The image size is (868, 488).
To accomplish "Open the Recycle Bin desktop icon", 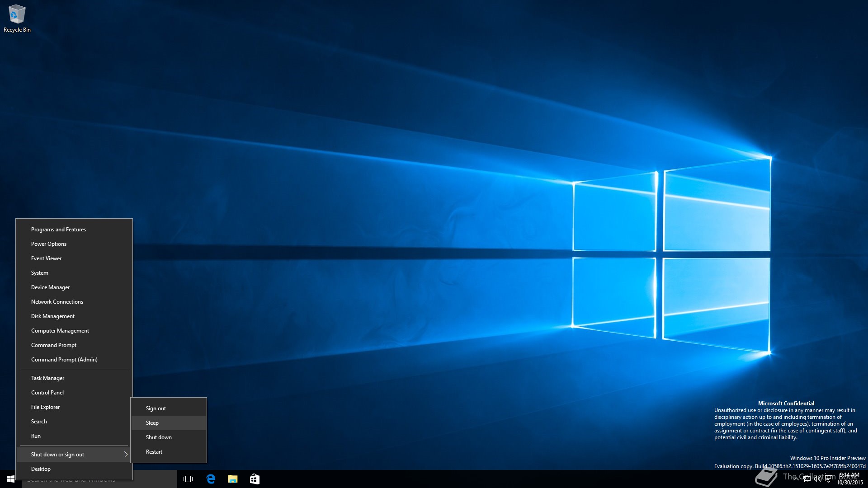I will point(17,19).
